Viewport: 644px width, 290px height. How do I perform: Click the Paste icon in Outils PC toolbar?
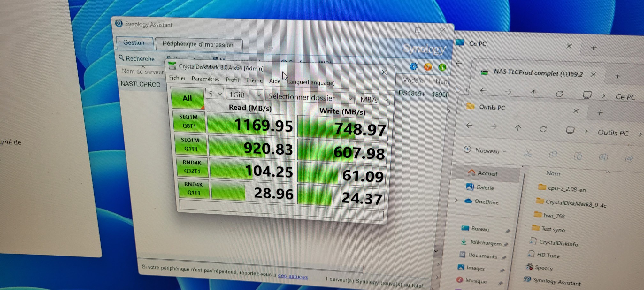point(578,156)
